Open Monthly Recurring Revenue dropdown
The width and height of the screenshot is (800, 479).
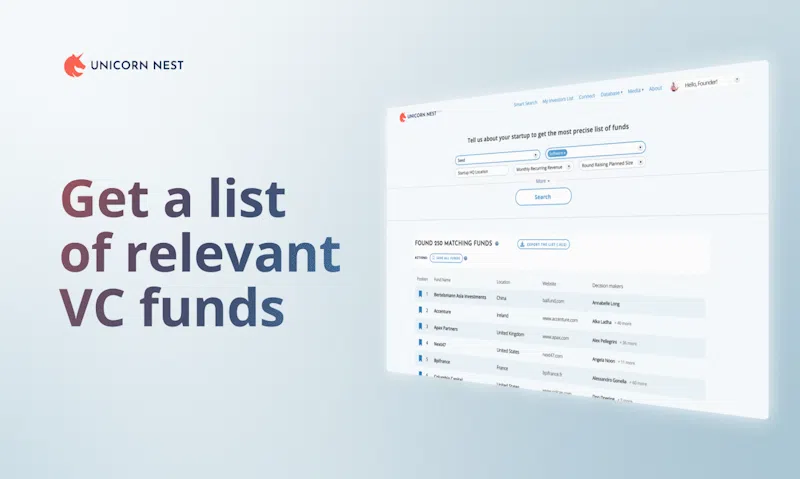pyautogui.click(x=543, y=168)
